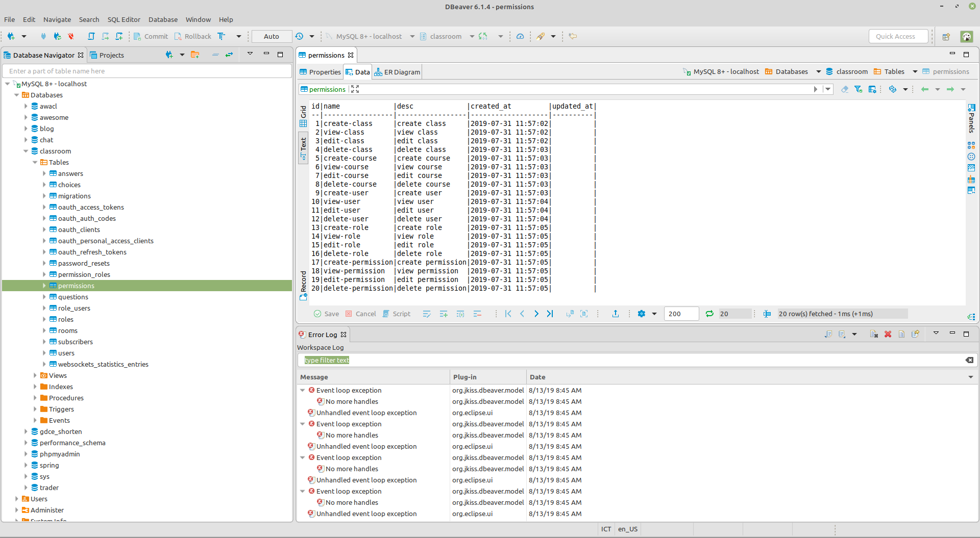Viewport: 980px width, 538px height.
Task: Expand the awacl database node
Action: (26, 106)
